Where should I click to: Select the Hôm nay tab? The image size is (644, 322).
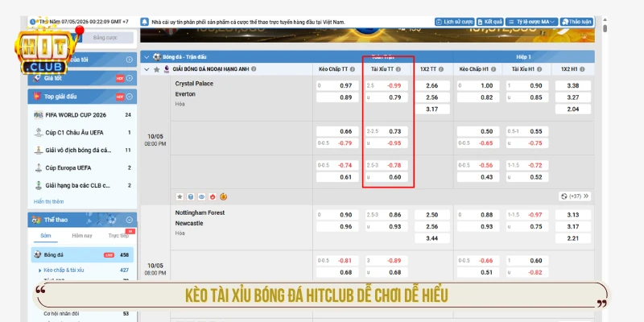pyautogui.click(x=82, y=235)
